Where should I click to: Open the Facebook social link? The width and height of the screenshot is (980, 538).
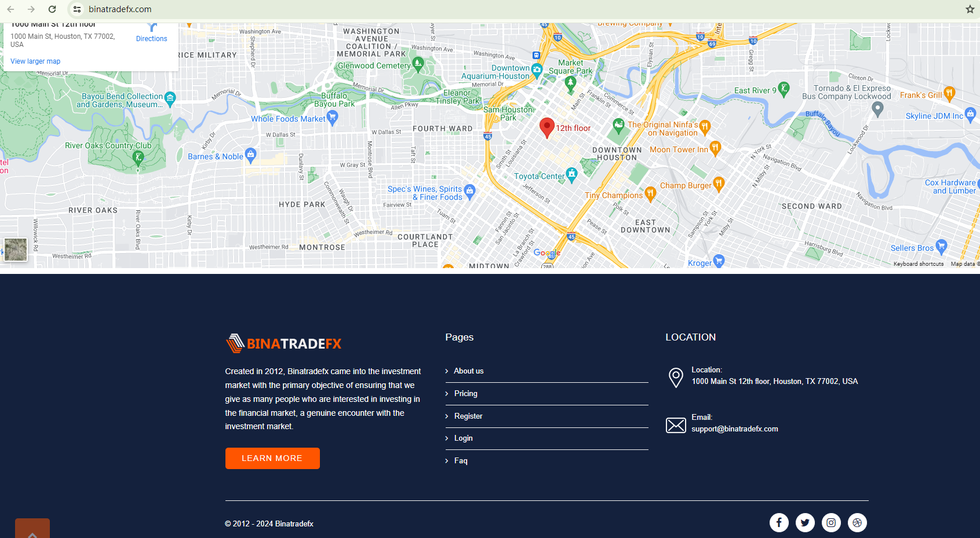[779, 522]
